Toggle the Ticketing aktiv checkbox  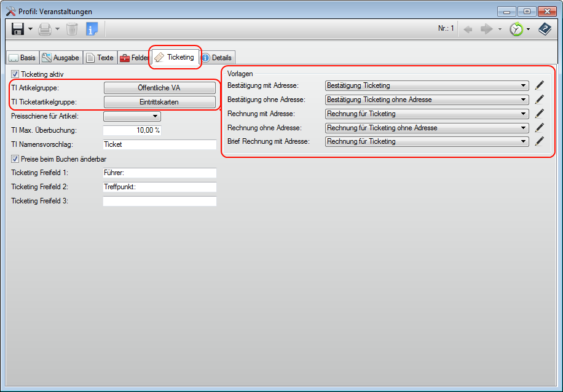pos(14,73)
